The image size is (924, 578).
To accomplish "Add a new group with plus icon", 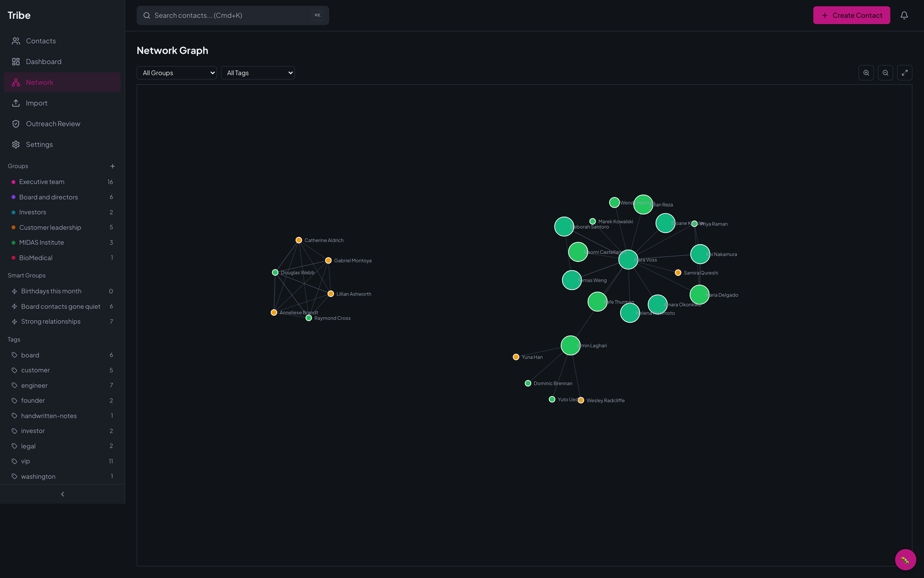I will click(113, 166).
